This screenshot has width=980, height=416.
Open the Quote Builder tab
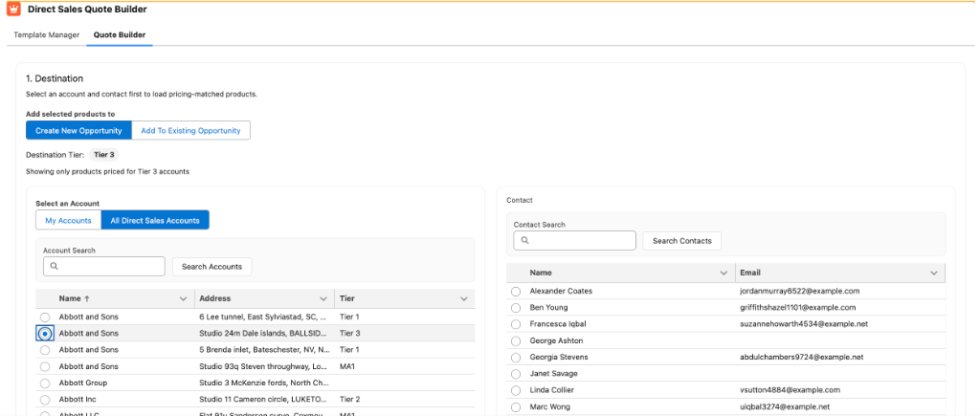coord(120,35)
